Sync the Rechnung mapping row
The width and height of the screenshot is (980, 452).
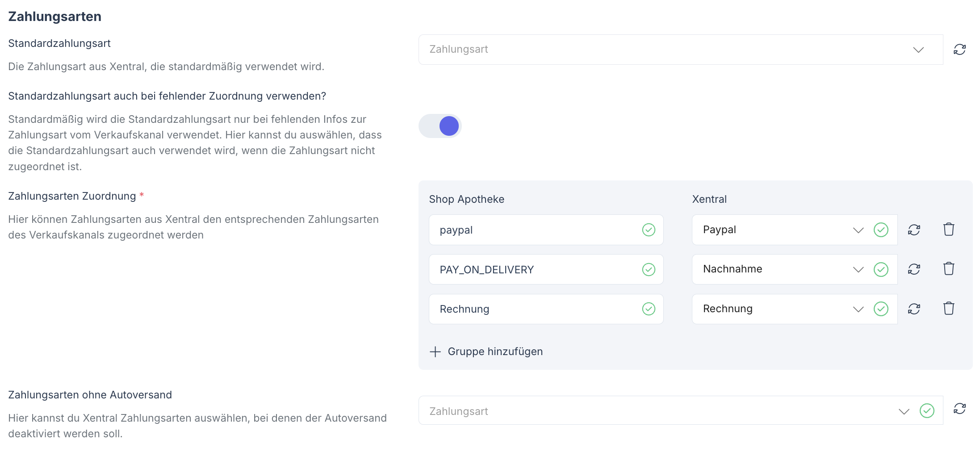click(x=914, y=309)
